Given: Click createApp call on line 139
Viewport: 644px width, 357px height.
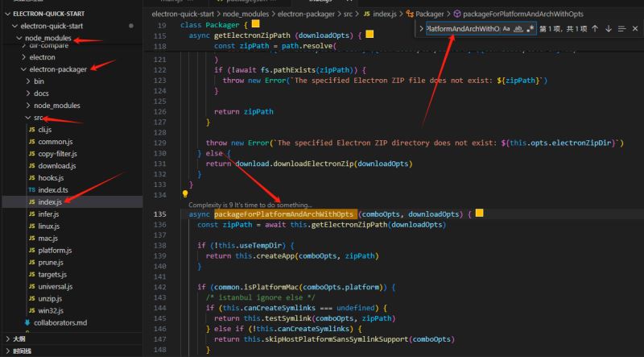Looking at the screenshot, I should pyautogui.click(x=275, y=255).
